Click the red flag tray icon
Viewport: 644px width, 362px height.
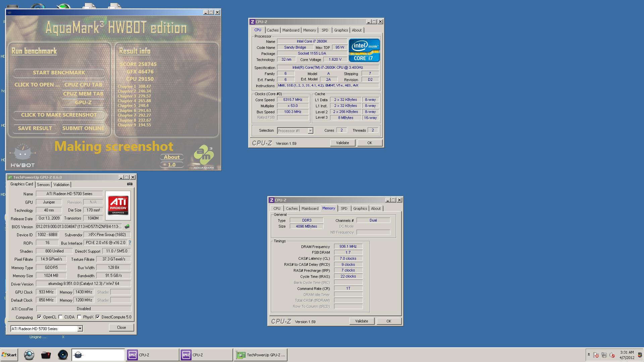(x=596, y=355)
